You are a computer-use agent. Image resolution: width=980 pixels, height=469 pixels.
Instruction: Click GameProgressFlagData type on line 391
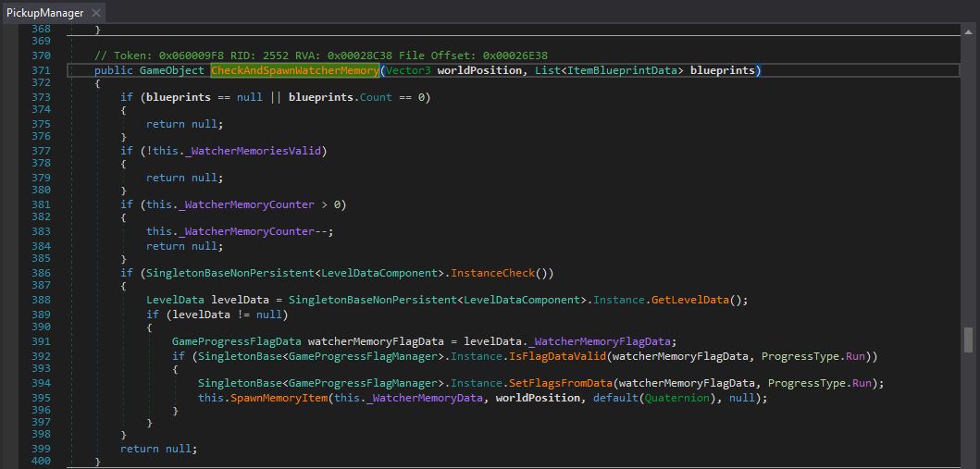236,340
